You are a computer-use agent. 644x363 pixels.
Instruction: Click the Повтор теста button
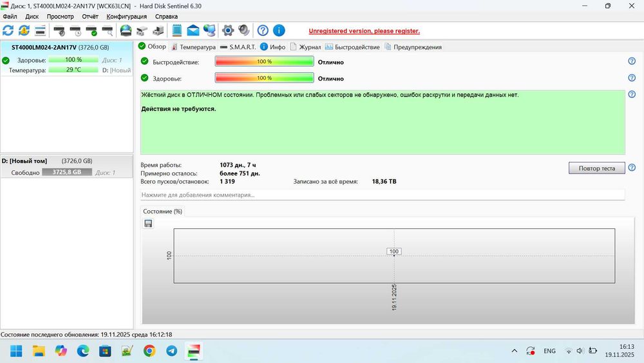[x=597, y=168]
